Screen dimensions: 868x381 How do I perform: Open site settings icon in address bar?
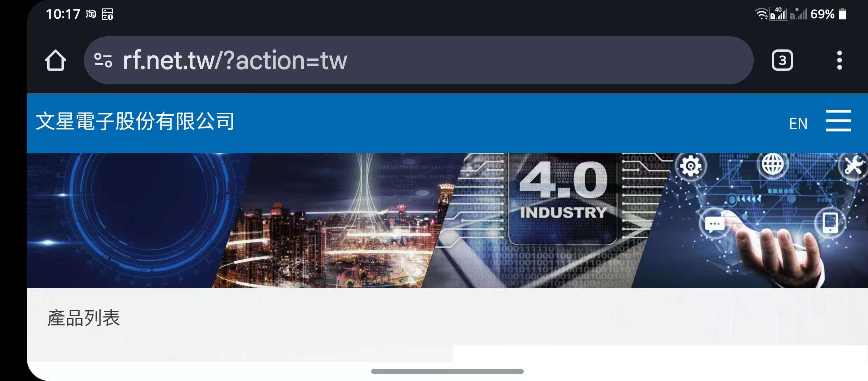tap(103, 60)
